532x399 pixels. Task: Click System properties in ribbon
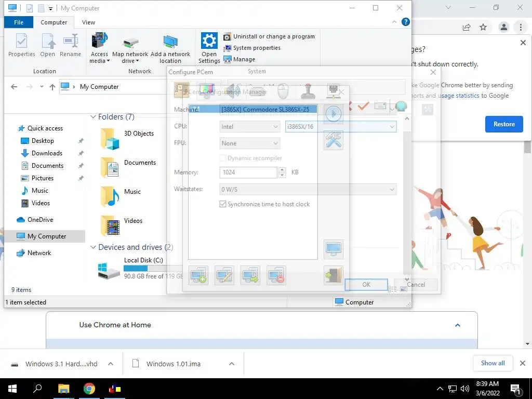(252, 48)
